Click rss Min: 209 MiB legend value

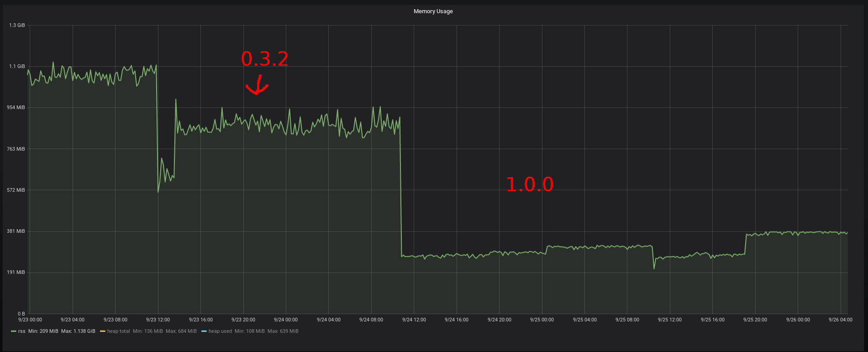[43, 331]
